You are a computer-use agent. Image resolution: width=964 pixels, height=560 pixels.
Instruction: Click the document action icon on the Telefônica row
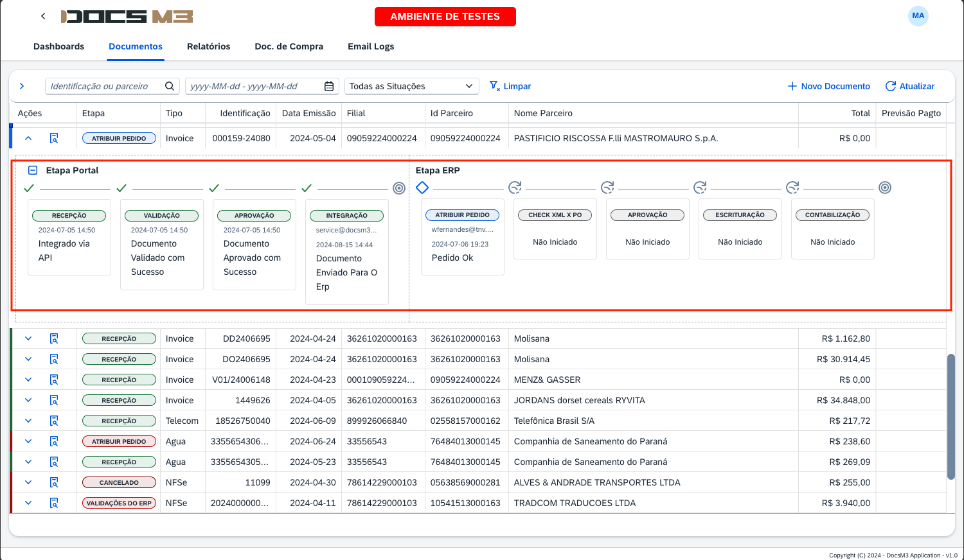coord(54,420)
